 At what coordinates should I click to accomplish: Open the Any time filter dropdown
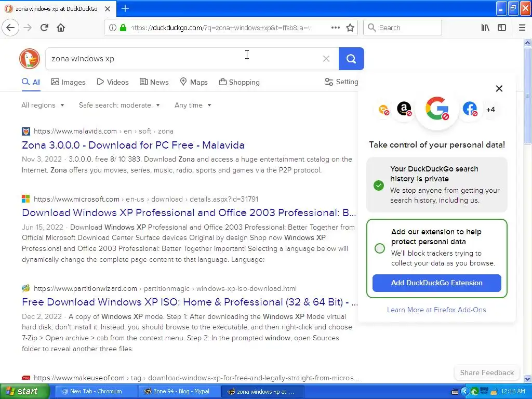coord(193,105)
